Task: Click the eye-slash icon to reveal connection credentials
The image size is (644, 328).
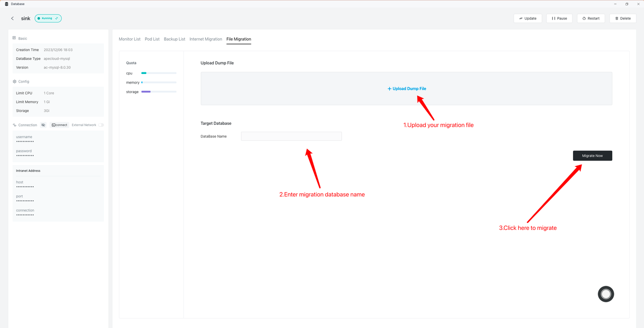Action: pyautogui.click(x=43, y=125)
